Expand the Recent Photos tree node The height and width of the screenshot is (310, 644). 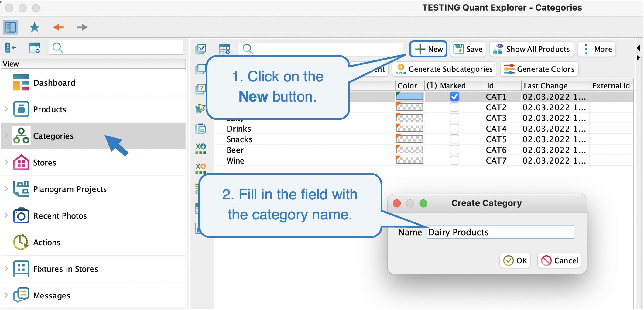[6, 215]
